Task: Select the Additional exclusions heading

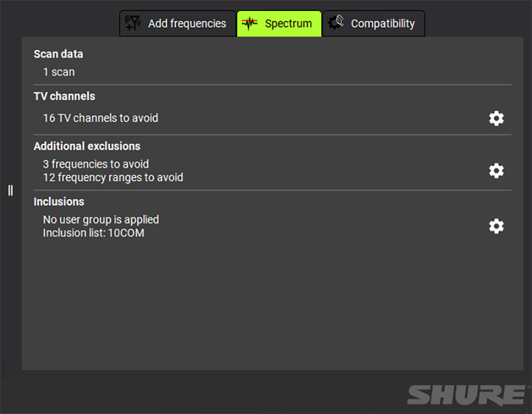Action: pos(87,146)
